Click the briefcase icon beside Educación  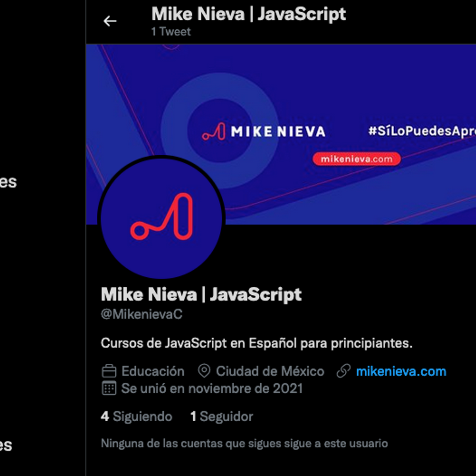(109, 371)
